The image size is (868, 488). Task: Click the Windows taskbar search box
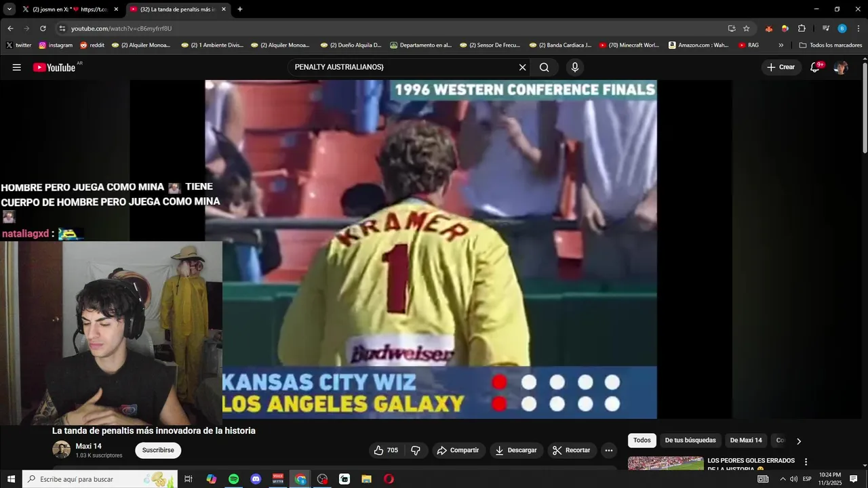100,479
